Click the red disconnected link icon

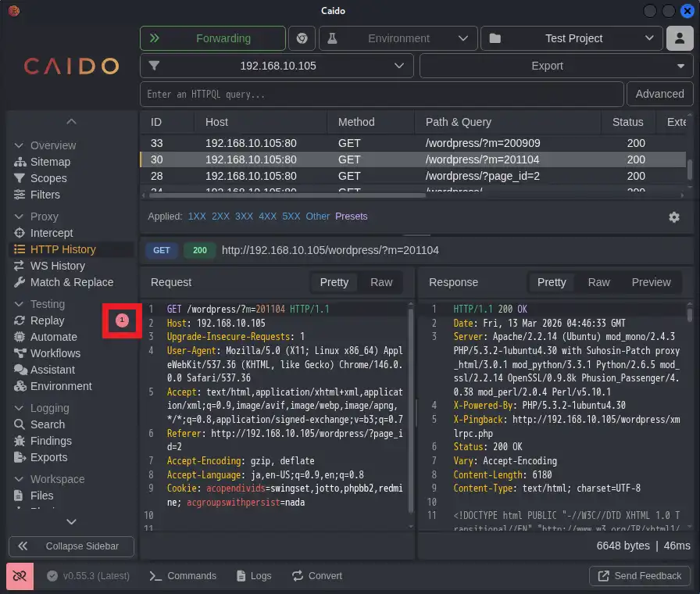click(x=20, y=576)
